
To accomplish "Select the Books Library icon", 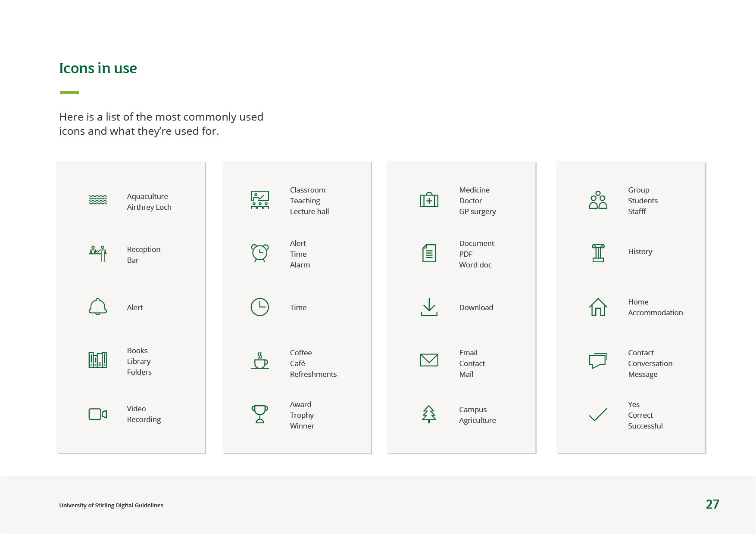I will [x=98, y=360].
